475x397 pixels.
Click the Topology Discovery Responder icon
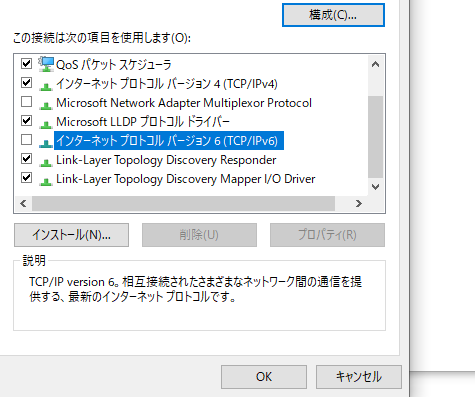[x=46, y=162]
